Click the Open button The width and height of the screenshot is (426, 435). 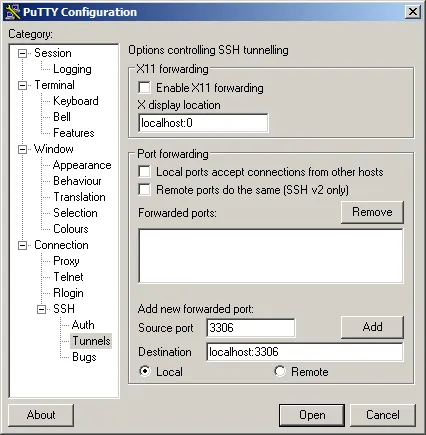tap(312, 415)
